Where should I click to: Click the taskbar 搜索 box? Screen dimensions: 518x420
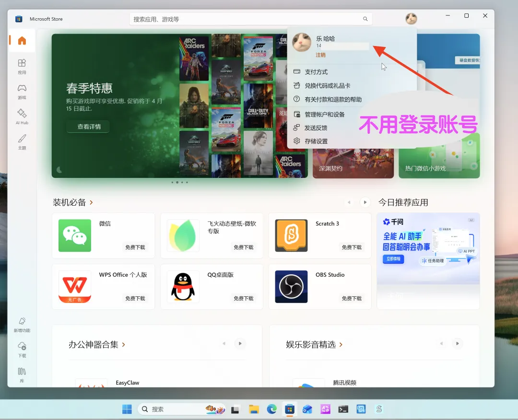tap(182, 409)
